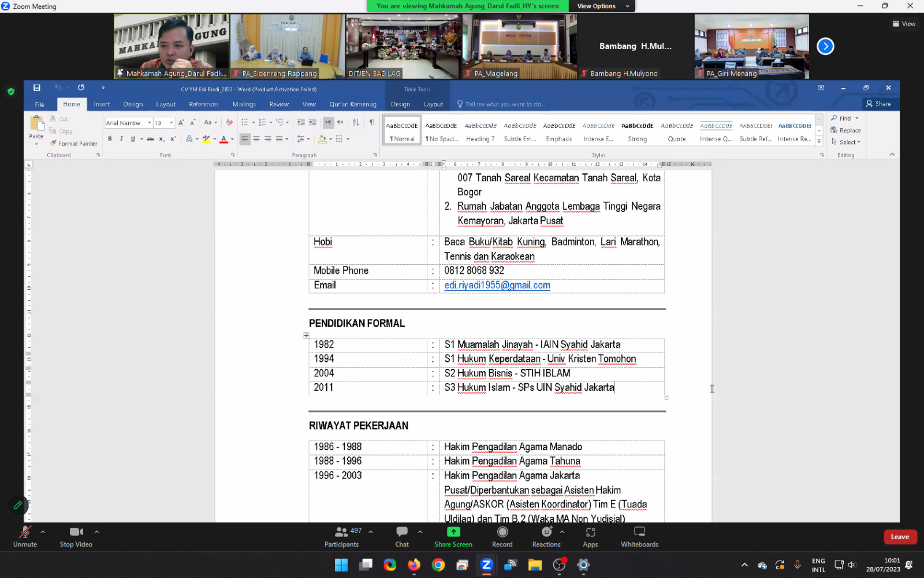924x578 pixels.
Task: Open Borders dropdown arrow
Action: [x=348, y=139]
